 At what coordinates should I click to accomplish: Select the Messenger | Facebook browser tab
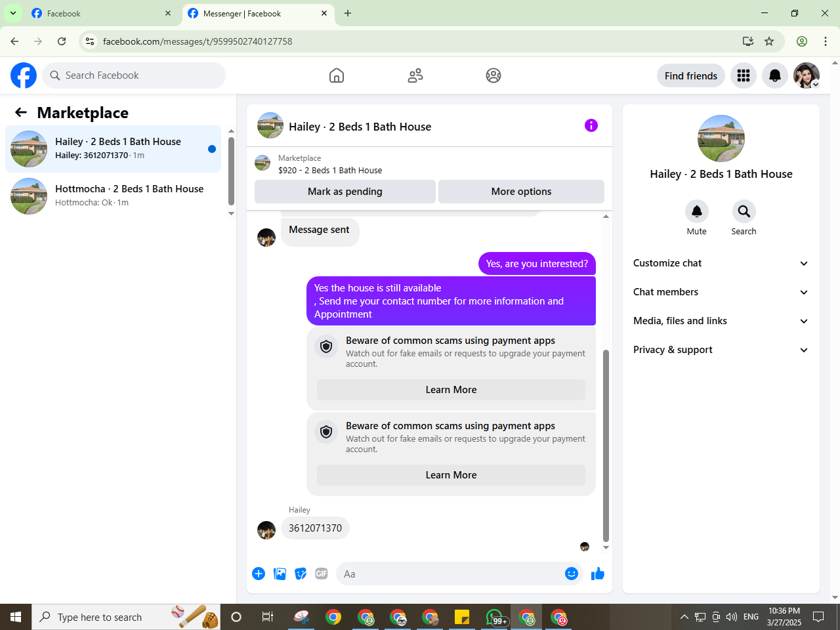[x=258, y=13]
